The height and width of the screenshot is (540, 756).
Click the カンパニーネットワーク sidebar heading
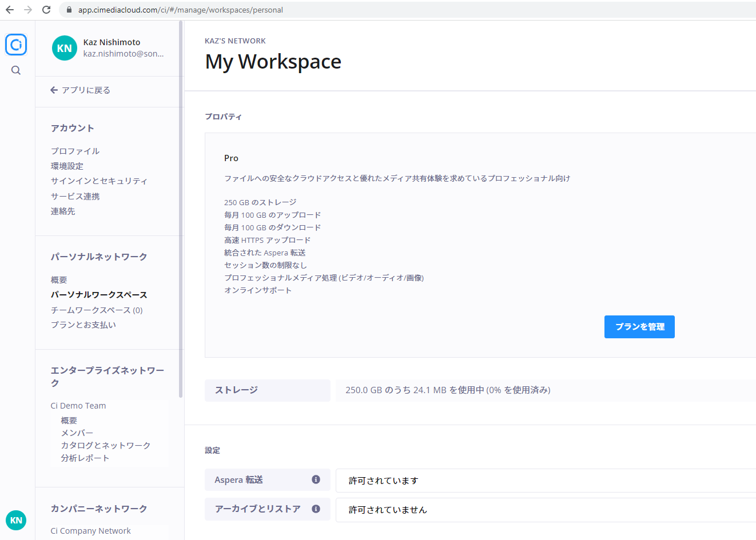(x=99, y=509)
